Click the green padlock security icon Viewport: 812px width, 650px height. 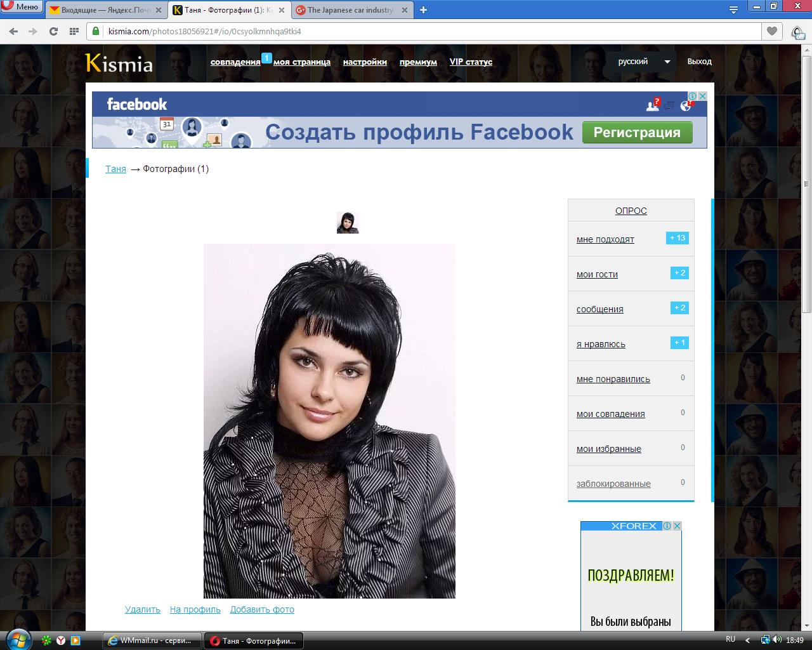click(96, 31)
